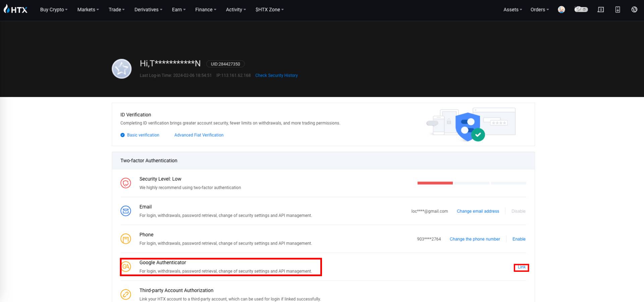Click the masked email loc****@gmail.com
The width and height of the screenshot is (644, 302).
click(x=429, y=211)
